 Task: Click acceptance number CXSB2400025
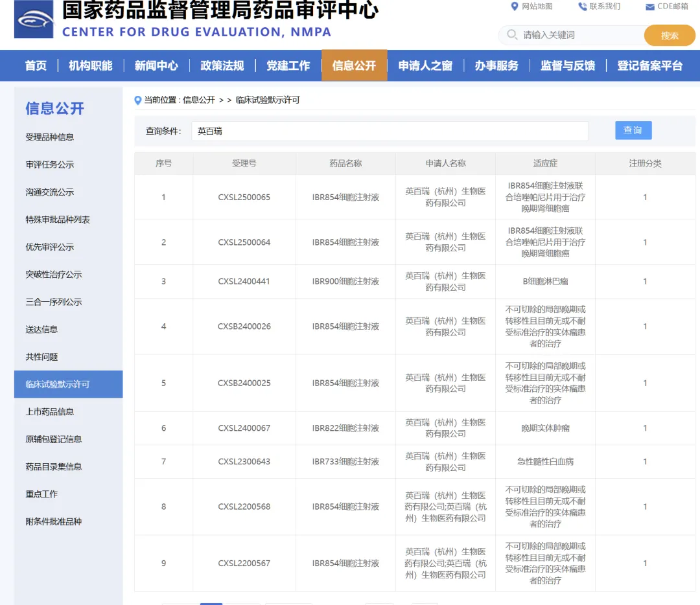click(x=244, y=383)
